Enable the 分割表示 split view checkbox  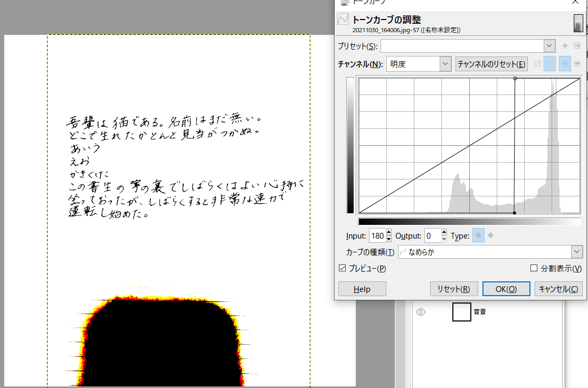click(534, 268)
